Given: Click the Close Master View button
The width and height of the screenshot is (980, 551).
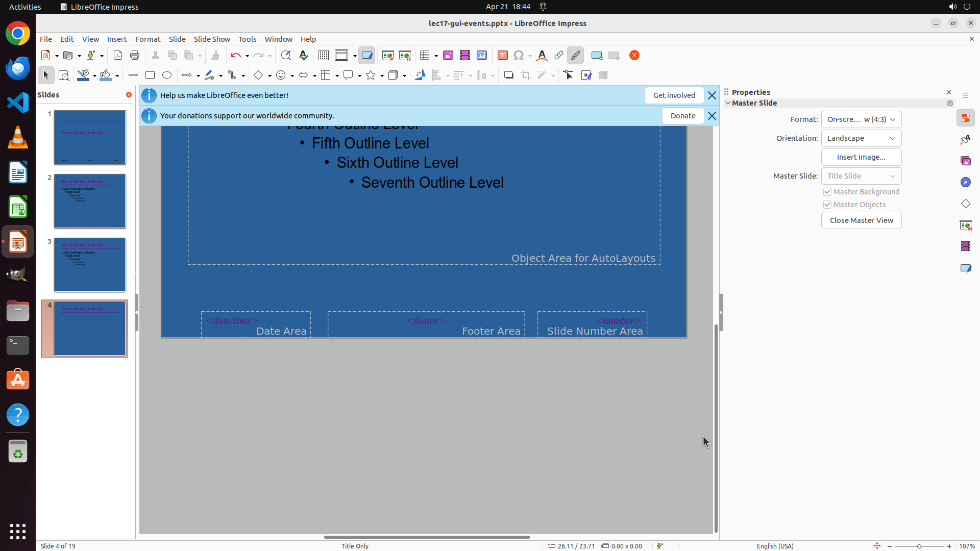Looking at the screenshot, I should point(861,220).
